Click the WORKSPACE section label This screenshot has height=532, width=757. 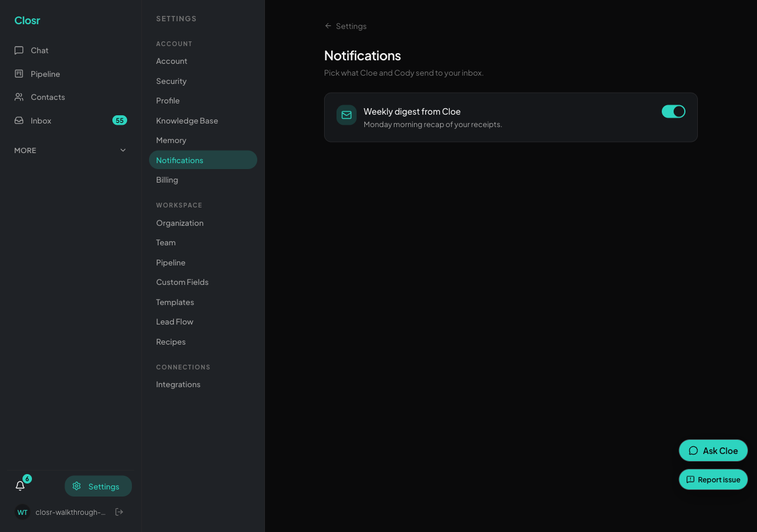click(179, 205)
